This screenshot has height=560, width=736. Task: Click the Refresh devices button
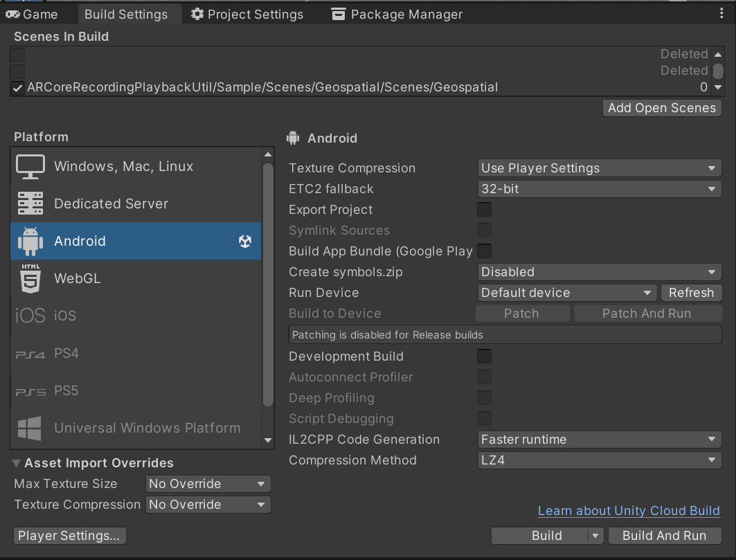click(x=691, y=292)
